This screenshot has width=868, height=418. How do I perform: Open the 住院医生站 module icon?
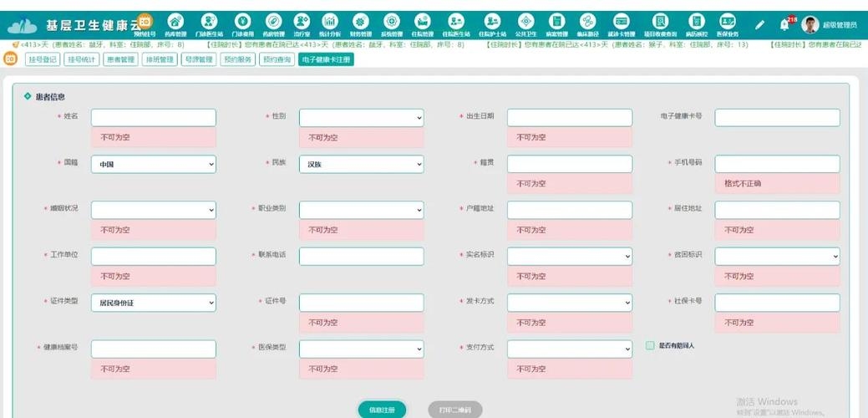457,22
